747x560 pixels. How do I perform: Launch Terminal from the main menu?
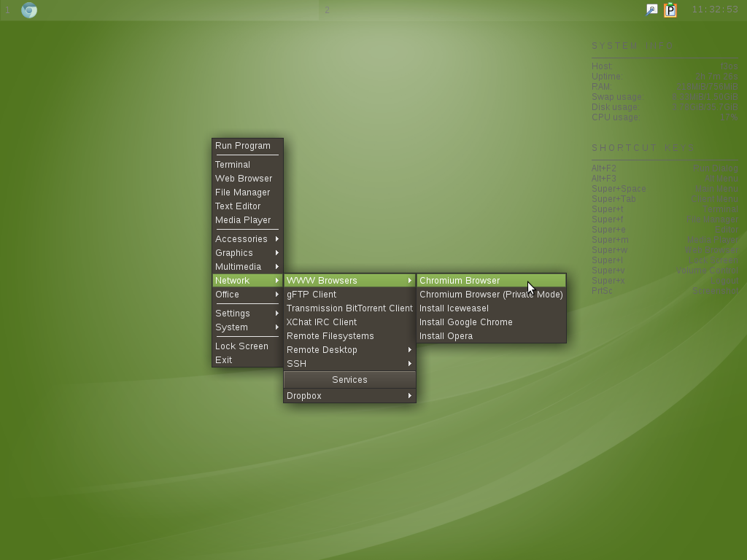coord(247,164)
